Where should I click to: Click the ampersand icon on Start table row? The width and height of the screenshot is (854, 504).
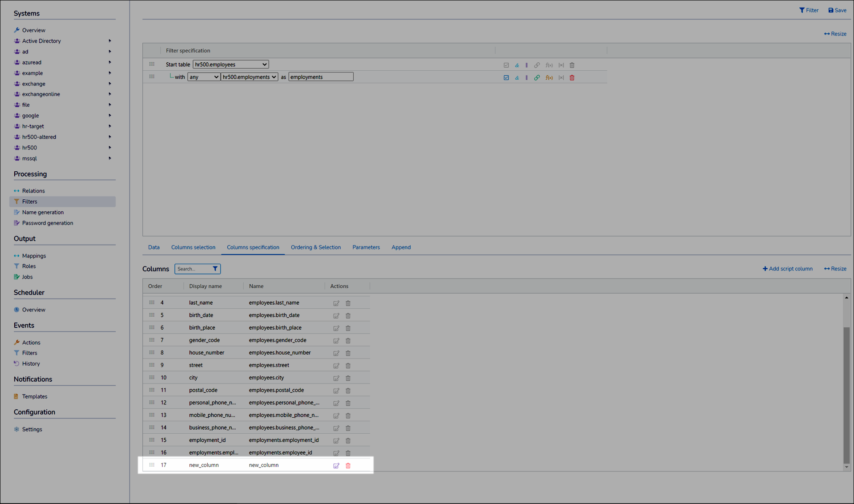[x=517, y=65]
